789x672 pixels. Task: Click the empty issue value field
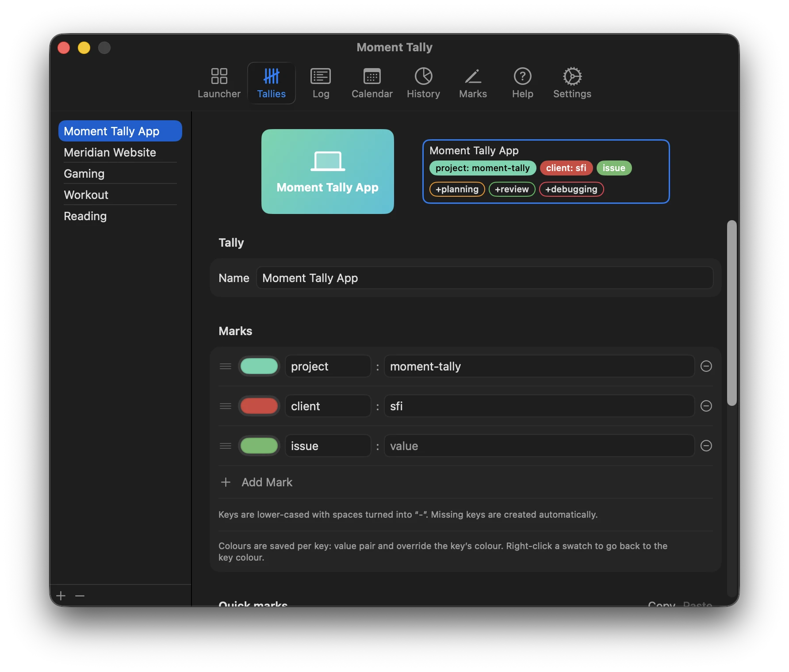(539, 446)
